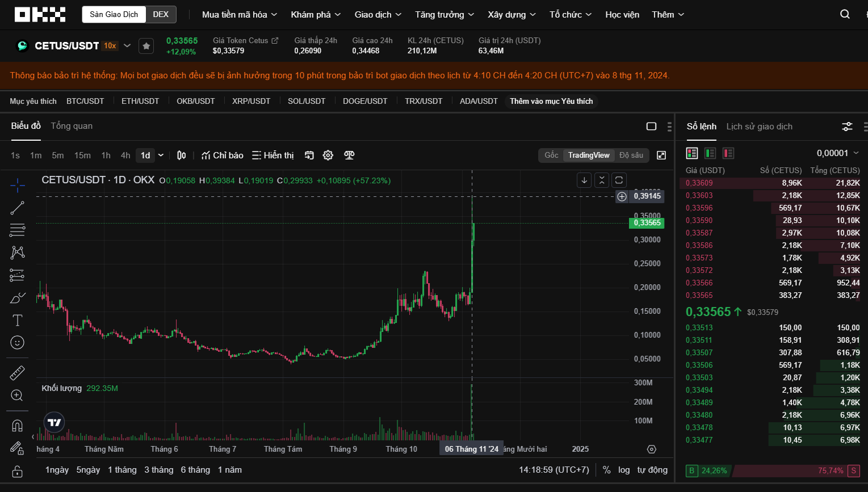Image resolution: width=868 pixels, height=492 pixels.
Task: Activate the zoom in tool
Action: (18, 395)
